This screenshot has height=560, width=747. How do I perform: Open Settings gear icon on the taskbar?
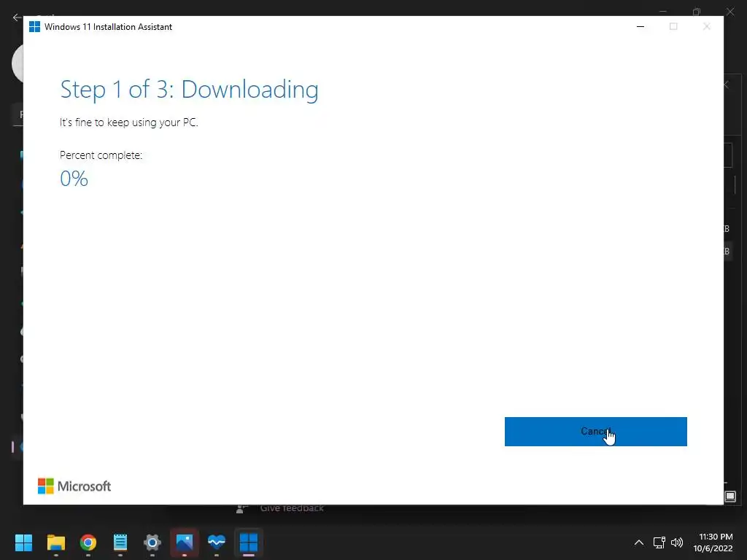coord(152,542)
